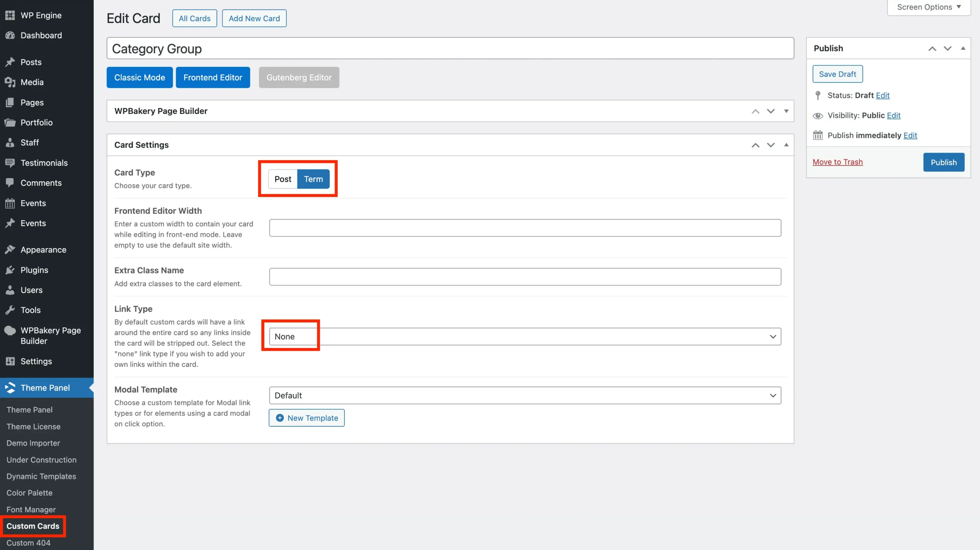Click the Extra Class Name field
The height and width of the screenshot is (550, 980).
525,277
